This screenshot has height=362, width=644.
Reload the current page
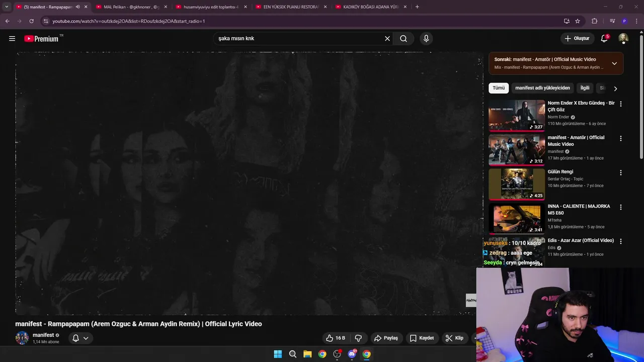pyautogui.click(x=31, y=21)
